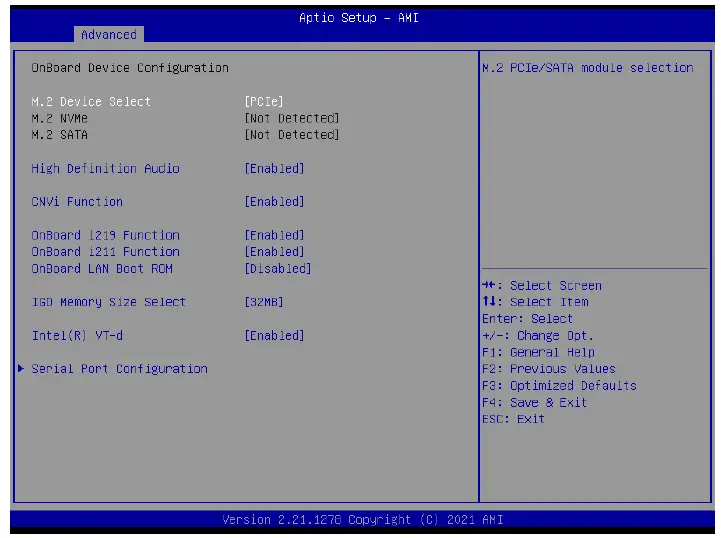Click the M.2 SATA label
The width and height of the screenshot is (721, 538).
coord(60,135)
